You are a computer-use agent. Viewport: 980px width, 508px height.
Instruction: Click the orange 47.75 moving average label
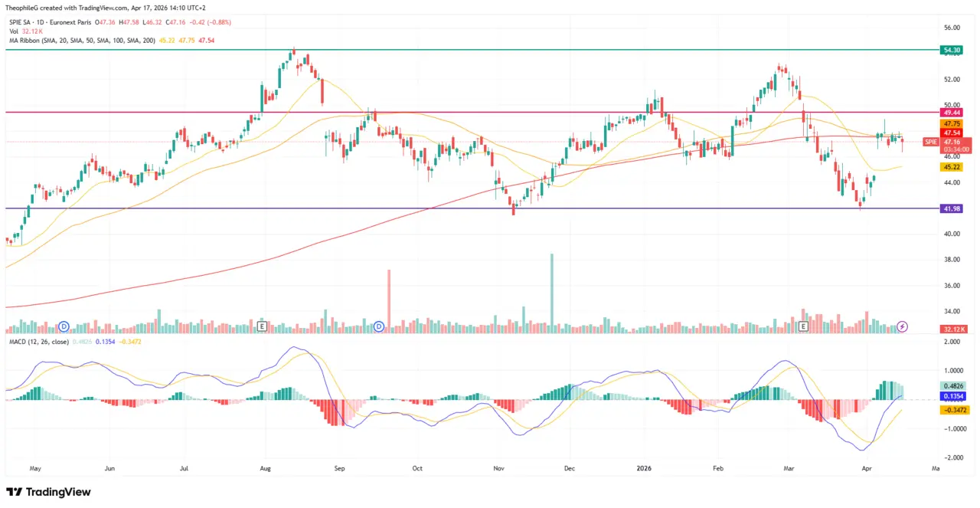point(952,123)
